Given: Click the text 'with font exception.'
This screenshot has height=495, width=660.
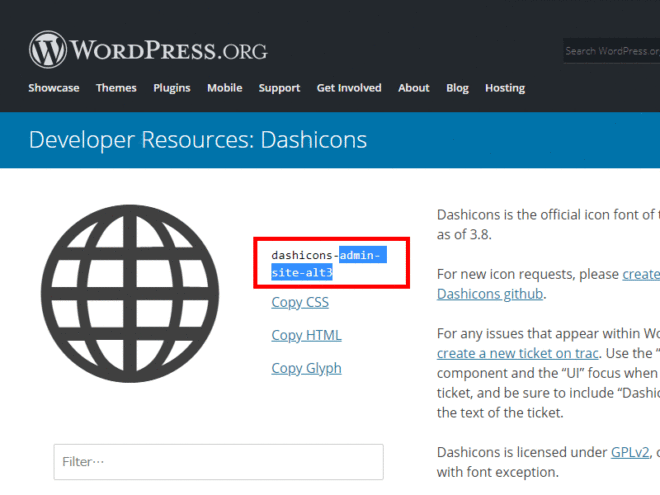Looking at the screenshot, I should (x=498, y=472).
